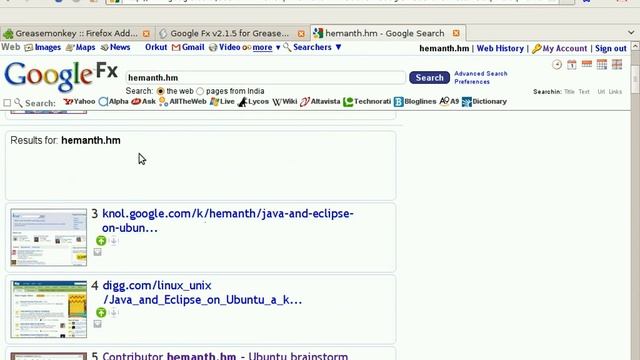Select the grid table layout icon
640x360 pixels.
tap(602, 64)
